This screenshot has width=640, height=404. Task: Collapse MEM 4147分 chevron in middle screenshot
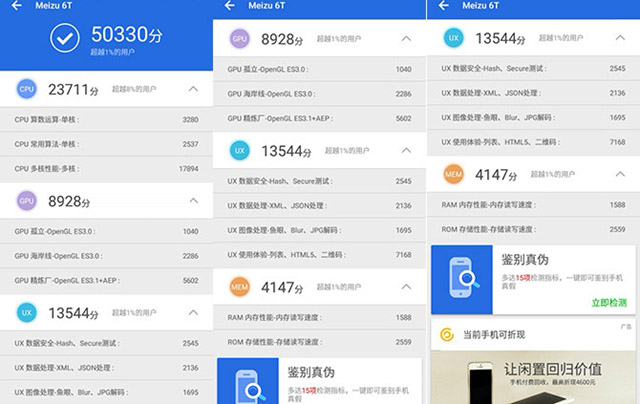tap(406, 286)
